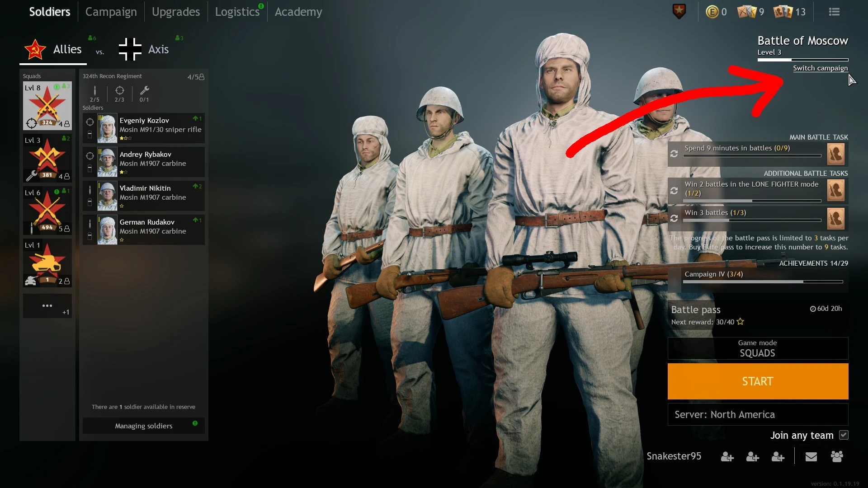
Task: Click the START battle button
Action: 758,381
